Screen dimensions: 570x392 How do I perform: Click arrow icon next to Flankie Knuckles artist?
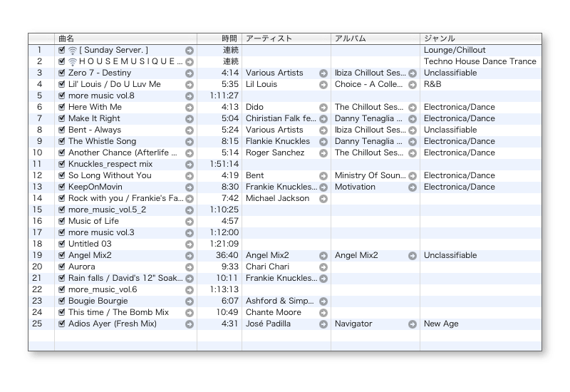click(x=323, y=142)
